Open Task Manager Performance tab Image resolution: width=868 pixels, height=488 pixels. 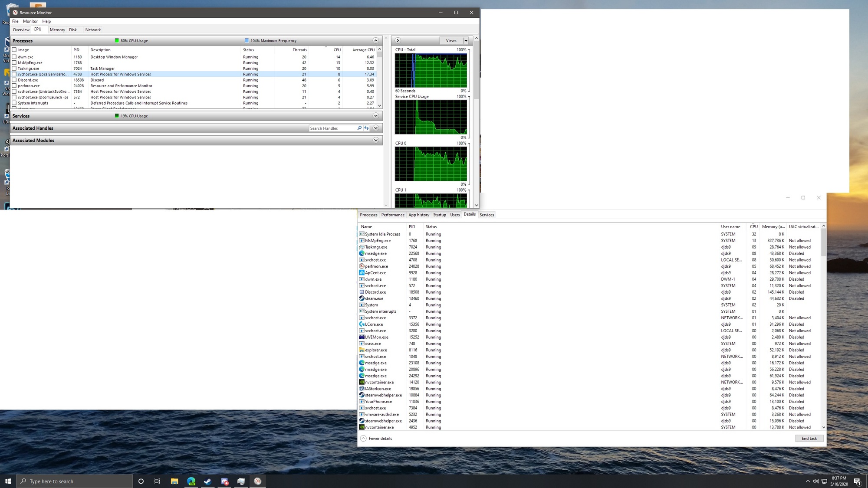pos(393,215)
